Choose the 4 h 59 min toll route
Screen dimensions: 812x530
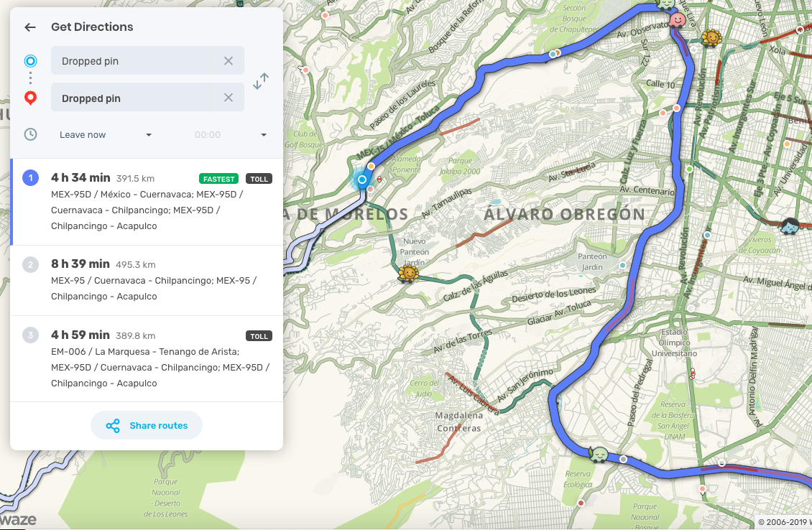tap(147, 358)
